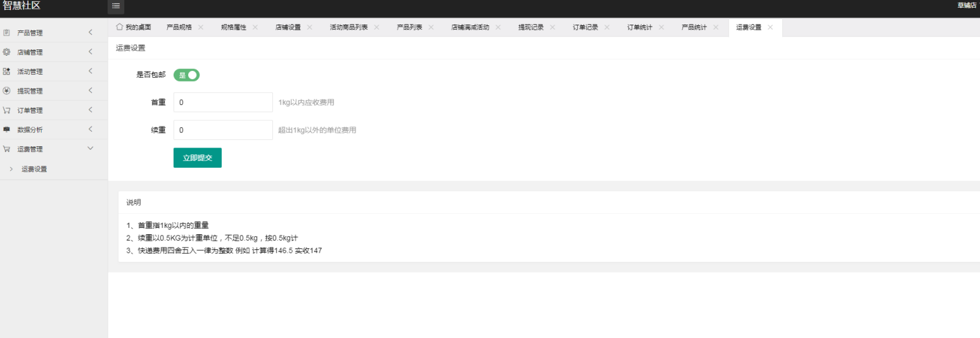The height and width of the screenshot is (338, 980).
Task: Open 运费设置 in the sidebar submenu
Action: pyautogui.click(x=34, y=169)
